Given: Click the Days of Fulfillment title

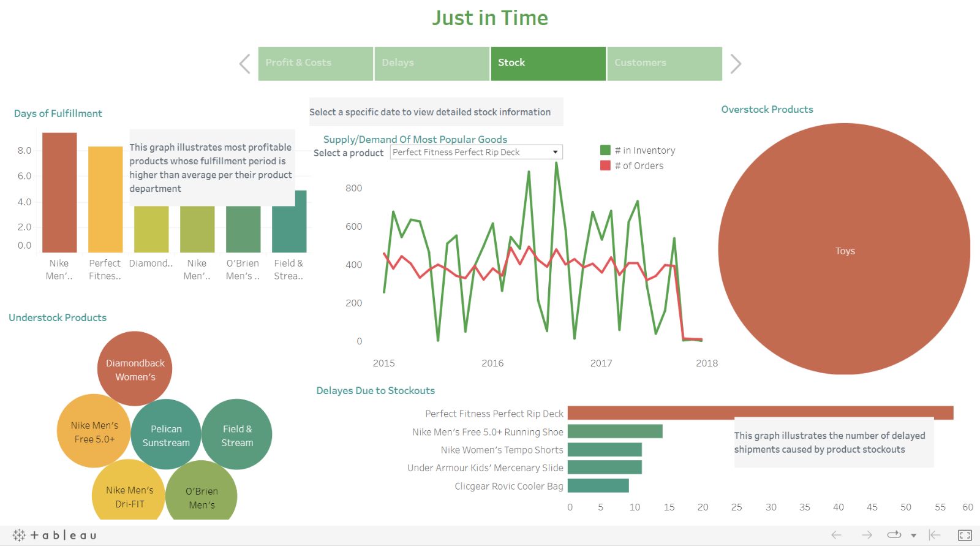Looking at the screenshot, I should click(58, 113).
